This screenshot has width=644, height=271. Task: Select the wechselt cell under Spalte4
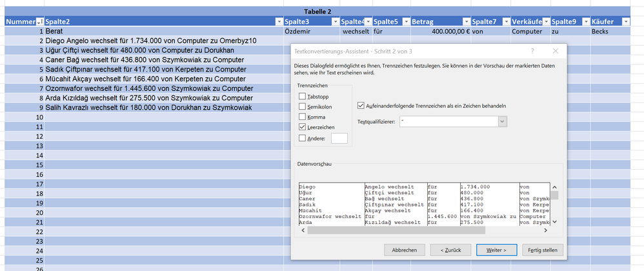pos(356,31)
